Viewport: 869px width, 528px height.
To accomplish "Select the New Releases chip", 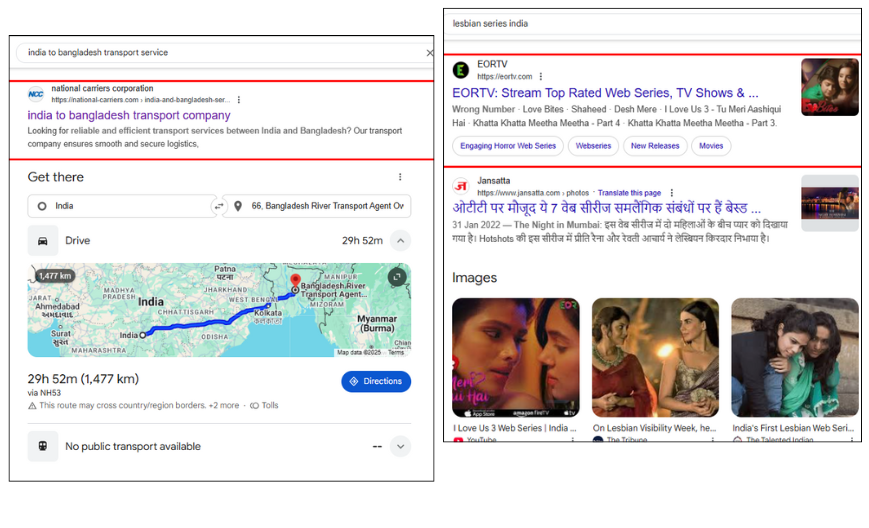I will [655, 146].
